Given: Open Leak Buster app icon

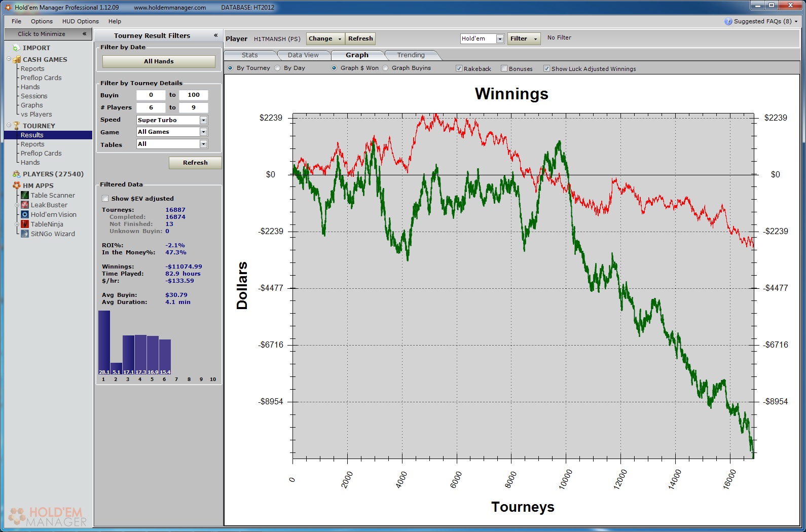Looking at the screenshot, I should [25, 205].
